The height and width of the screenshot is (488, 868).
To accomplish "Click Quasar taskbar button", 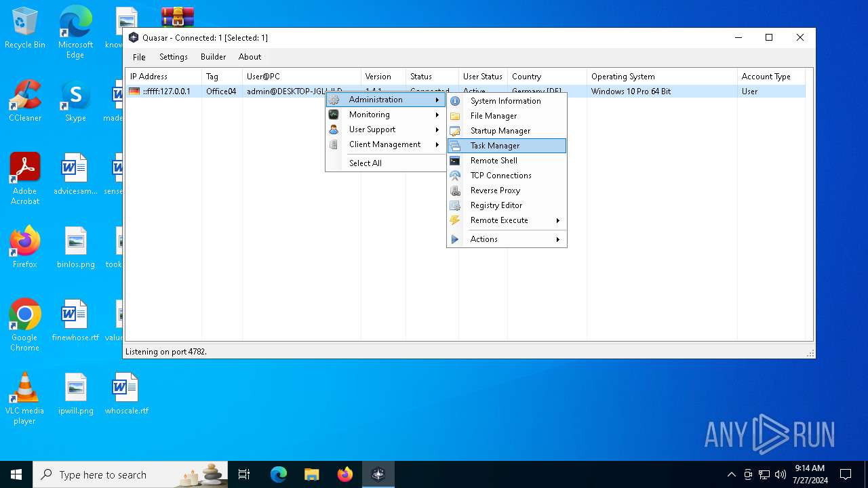I will [378, 474].
